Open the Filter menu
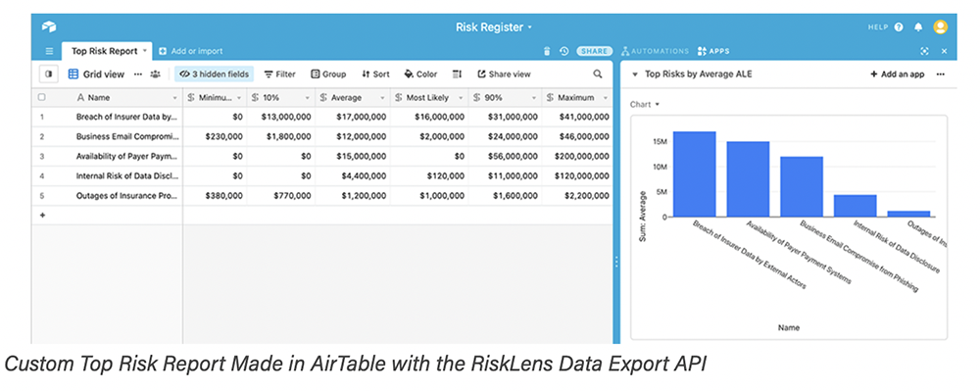The image size is (980, 391). 279,73
